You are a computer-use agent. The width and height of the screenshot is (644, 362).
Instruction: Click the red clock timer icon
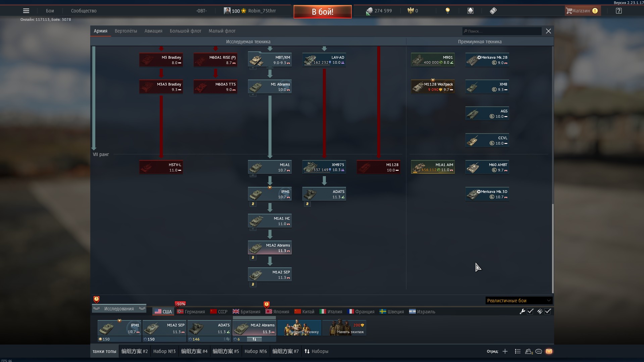96,299
